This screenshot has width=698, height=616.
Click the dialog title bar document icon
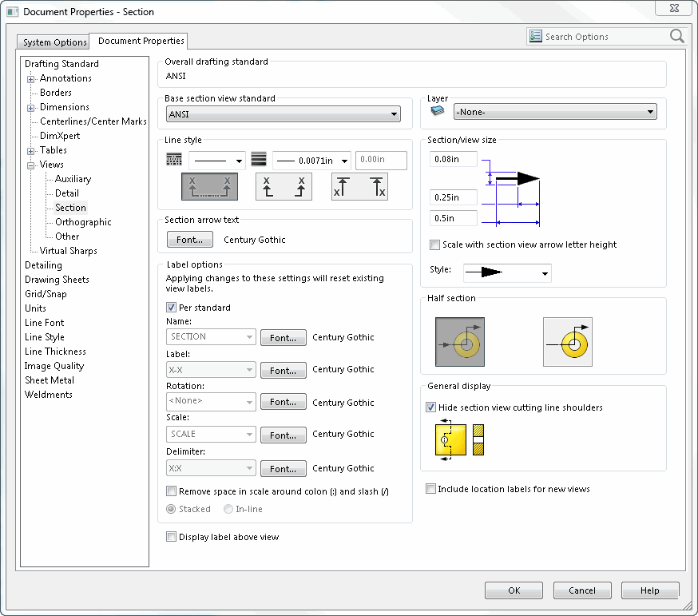coord(13,12)
